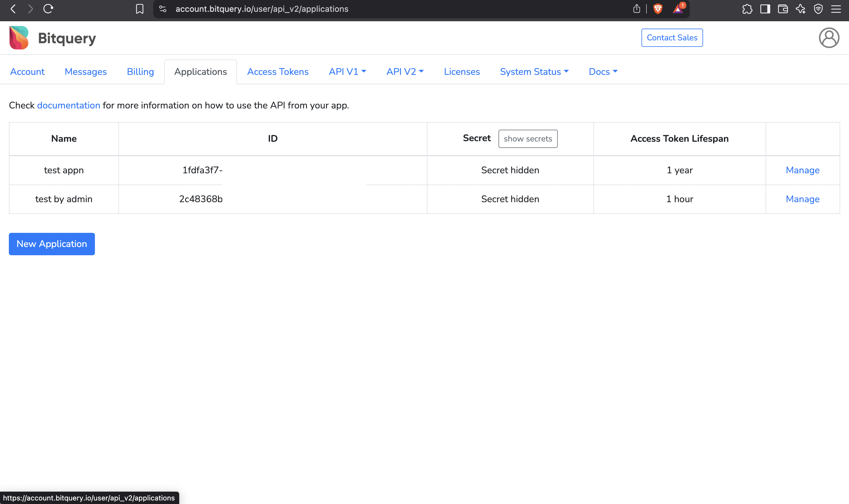Open the Messages tab
The height and width of the screenshot is (504, 849).
(x=85, y=72)
